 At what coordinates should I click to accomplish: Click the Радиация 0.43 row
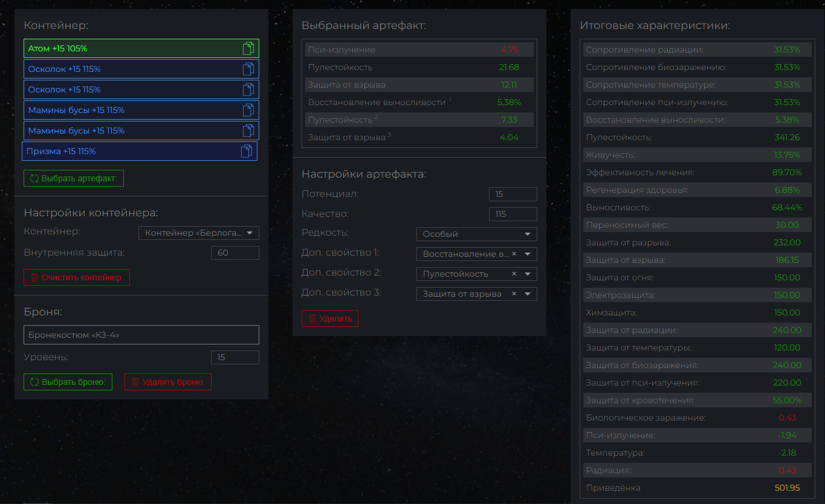click(697, 471)
